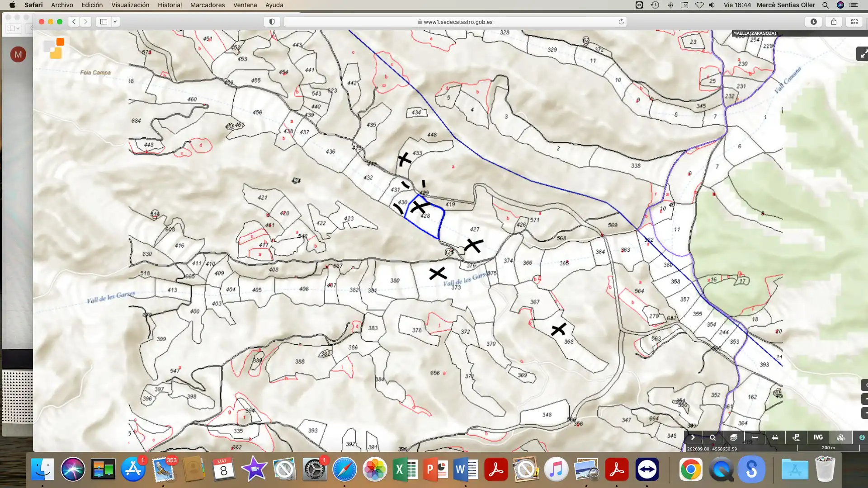Open the Trash in the Dock
The image size is (868, 488).
pos(825,469)
